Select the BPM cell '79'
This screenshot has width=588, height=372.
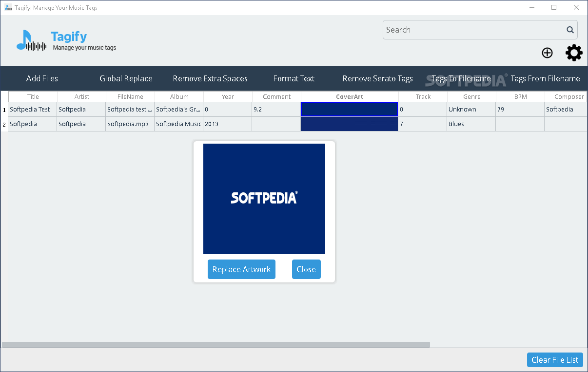coord(520,110)
